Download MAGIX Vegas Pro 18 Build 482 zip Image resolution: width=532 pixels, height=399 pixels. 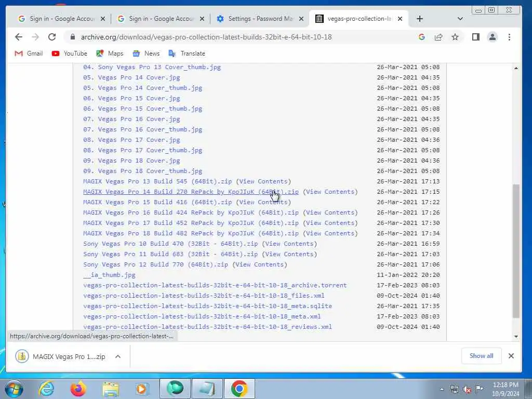[x=191, y=233]
